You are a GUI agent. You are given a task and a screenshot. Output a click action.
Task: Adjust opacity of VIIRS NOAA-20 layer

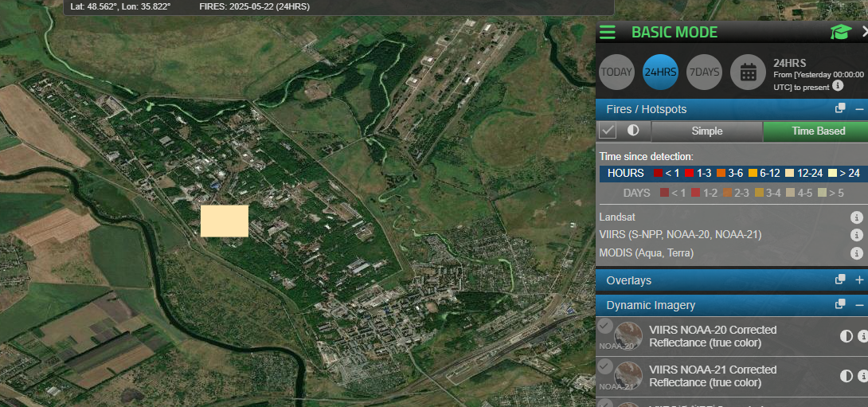pos(846,336)
